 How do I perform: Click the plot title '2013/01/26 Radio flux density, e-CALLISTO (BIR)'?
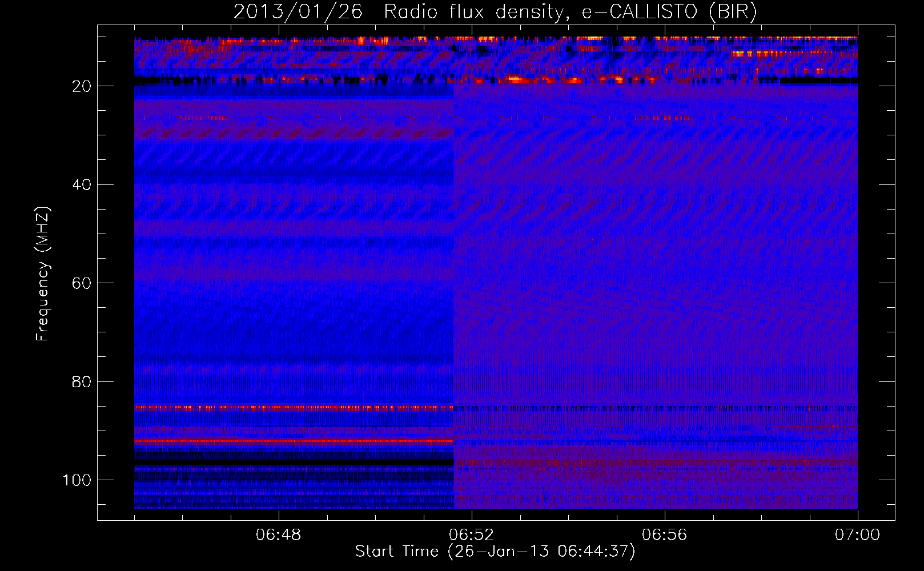495,12
